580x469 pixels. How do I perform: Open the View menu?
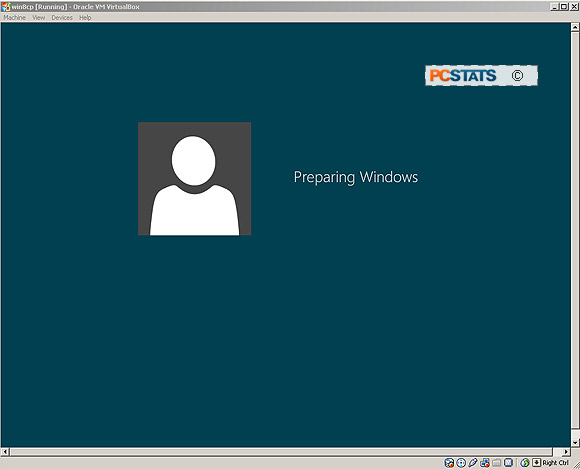[x=38, y=18]
